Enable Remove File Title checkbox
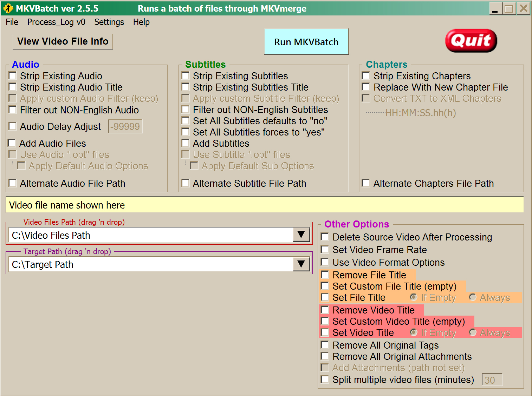Screen dimensions: 532x396 pyautogui.click(x=325, y=275)
